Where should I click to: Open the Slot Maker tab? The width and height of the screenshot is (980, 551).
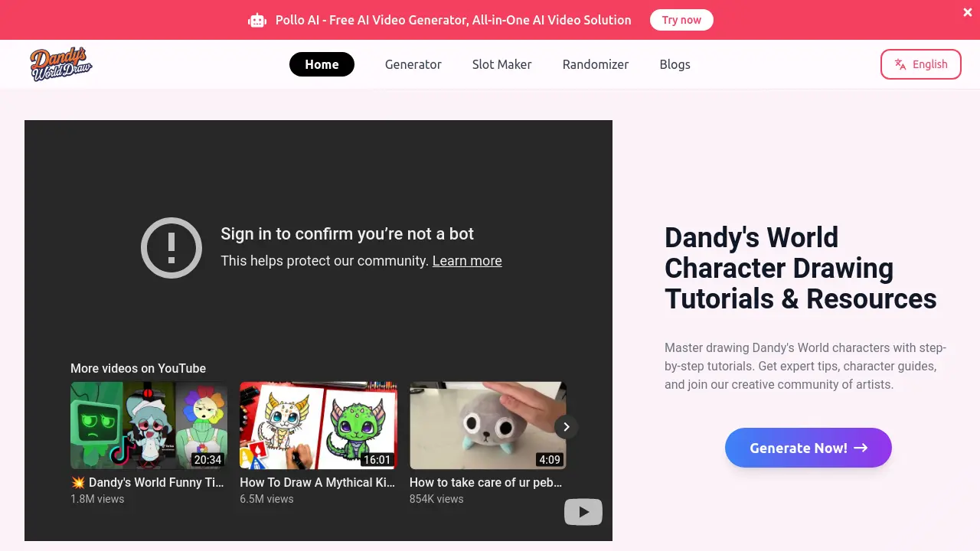(501, 64)
